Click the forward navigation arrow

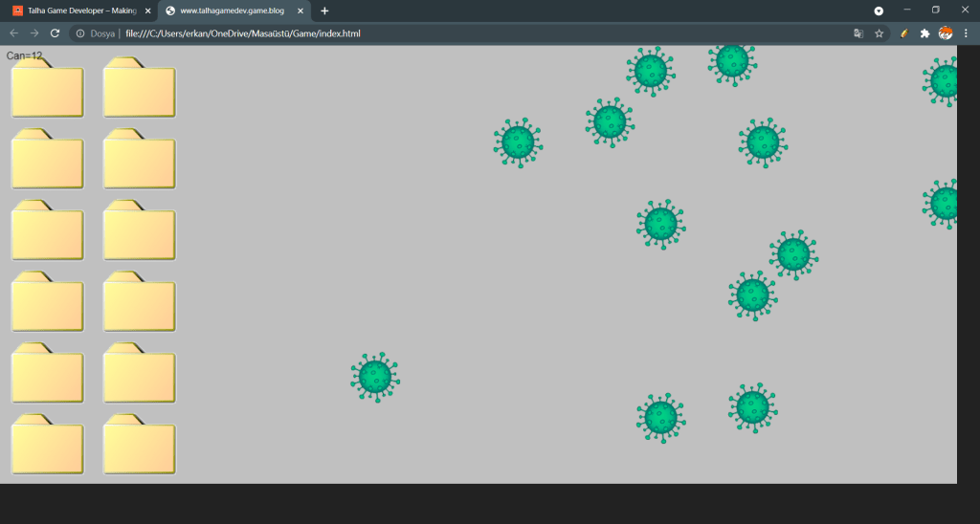click(x=34, y=33)
